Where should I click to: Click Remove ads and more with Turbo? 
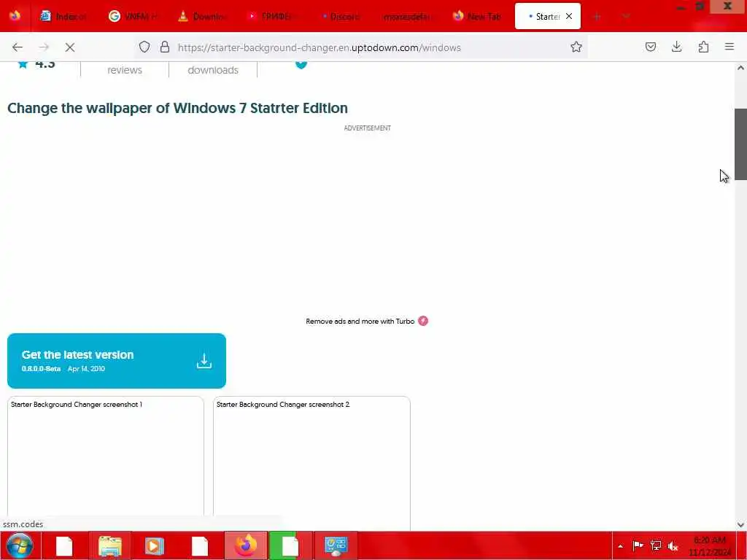(360, 322)
